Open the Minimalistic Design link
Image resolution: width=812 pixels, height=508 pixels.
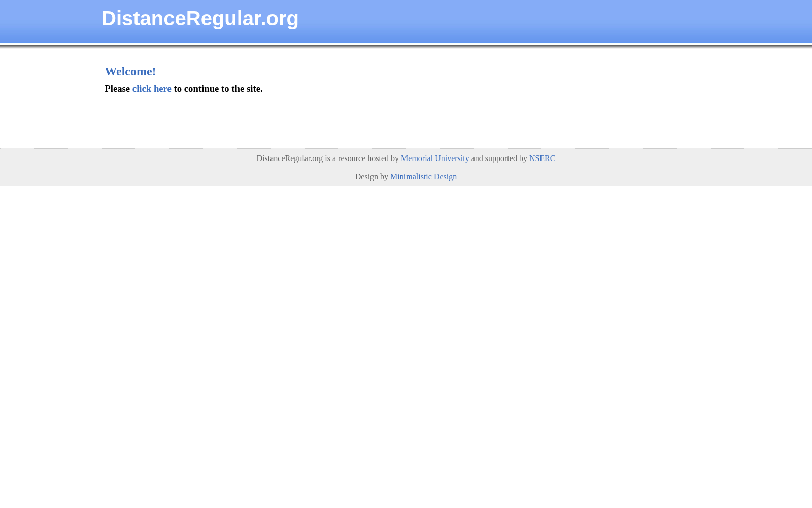click(423, 177)
